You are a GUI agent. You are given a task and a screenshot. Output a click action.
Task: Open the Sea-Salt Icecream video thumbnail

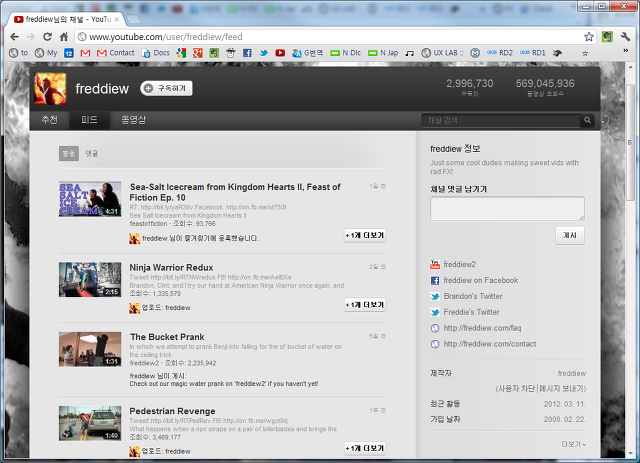(x=90, y=199)
